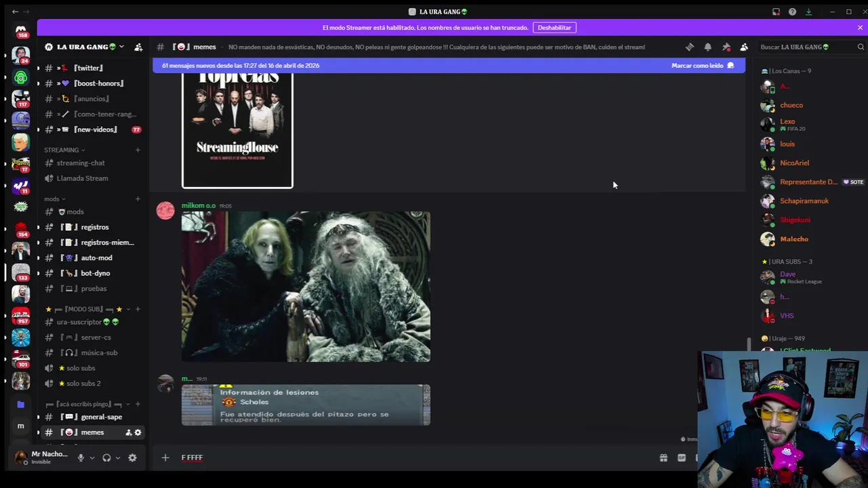This screenshot has height=488, width=868.
Task: Collapse the acá escribís pingo category
Action: point(88,404)
